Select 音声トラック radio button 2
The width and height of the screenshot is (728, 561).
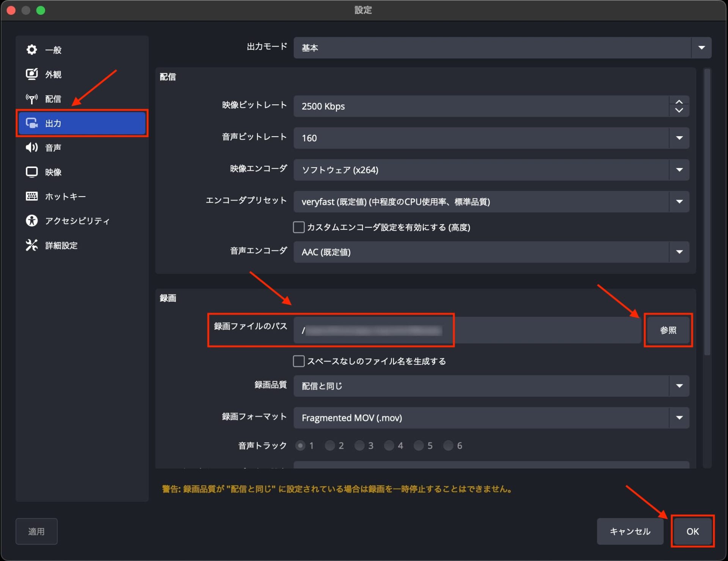[x=330, y=445]
